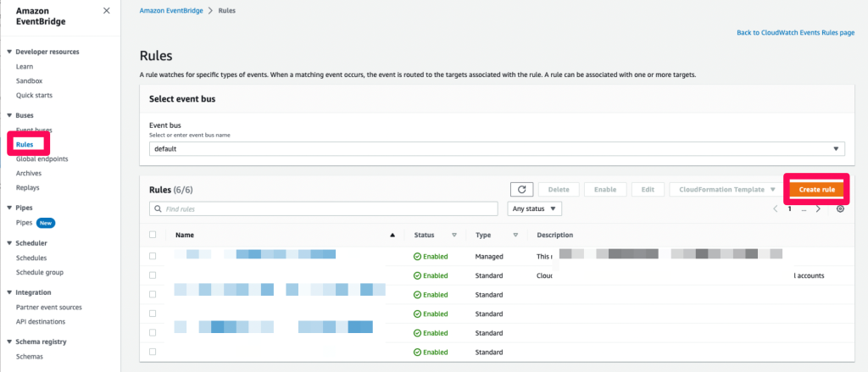The height and width of the screenshot is (372, 868).
Task: Open Schemas in sidebar
Action: 30,357
